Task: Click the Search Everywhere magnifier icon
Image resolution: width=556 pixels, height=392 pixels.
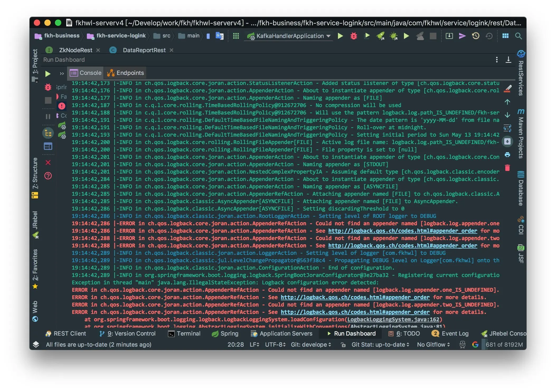Action: point(519,36)
